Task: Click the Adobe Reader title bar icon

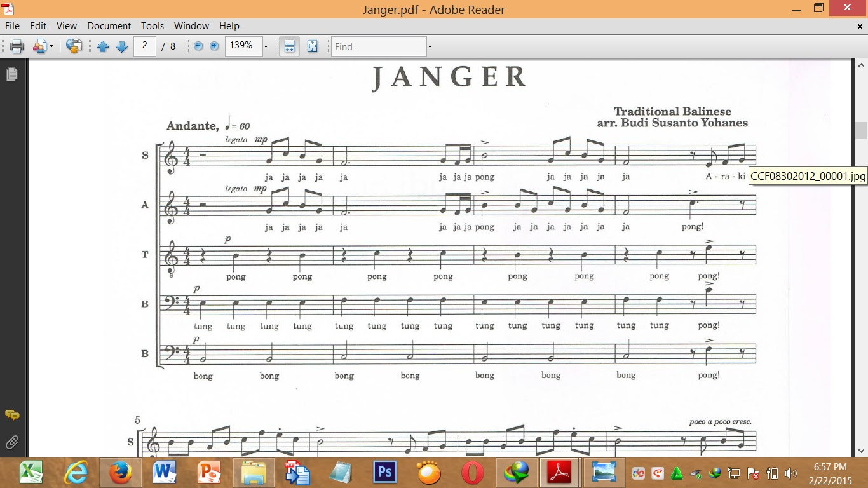Action: tap(8, 8)
